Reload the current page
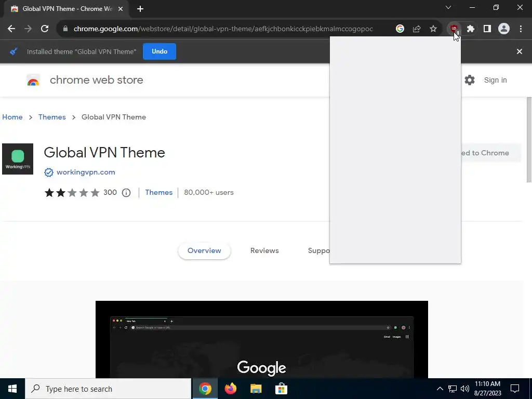 coord(45,29)
